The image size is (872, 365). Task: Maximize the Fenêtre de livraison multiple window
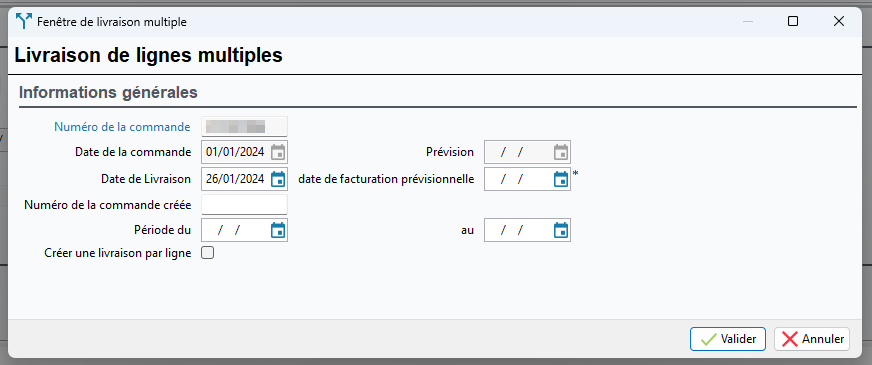point(793,21)
